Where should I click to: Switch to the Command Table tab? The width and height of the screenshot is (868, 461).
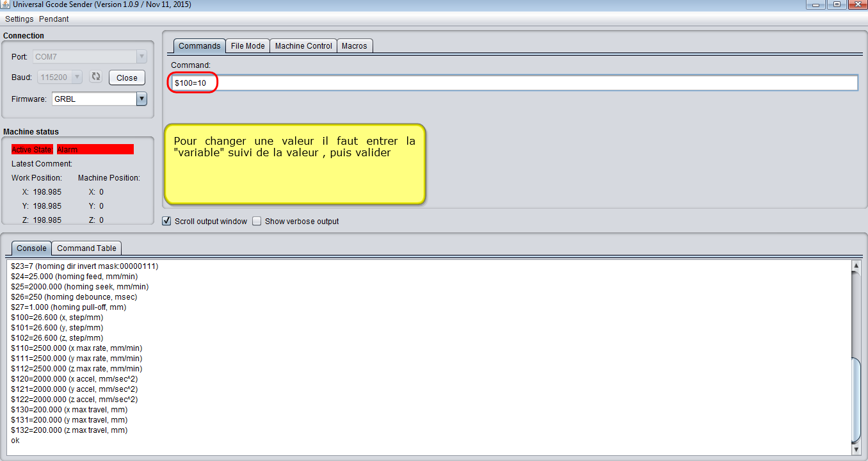click(x=86, y=248)
